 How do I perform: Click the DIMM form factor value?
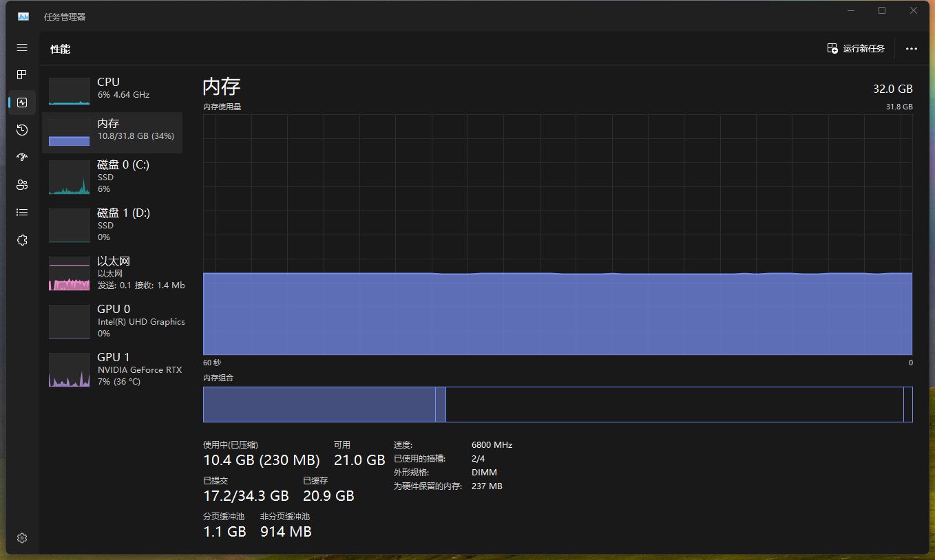(484, 473)
